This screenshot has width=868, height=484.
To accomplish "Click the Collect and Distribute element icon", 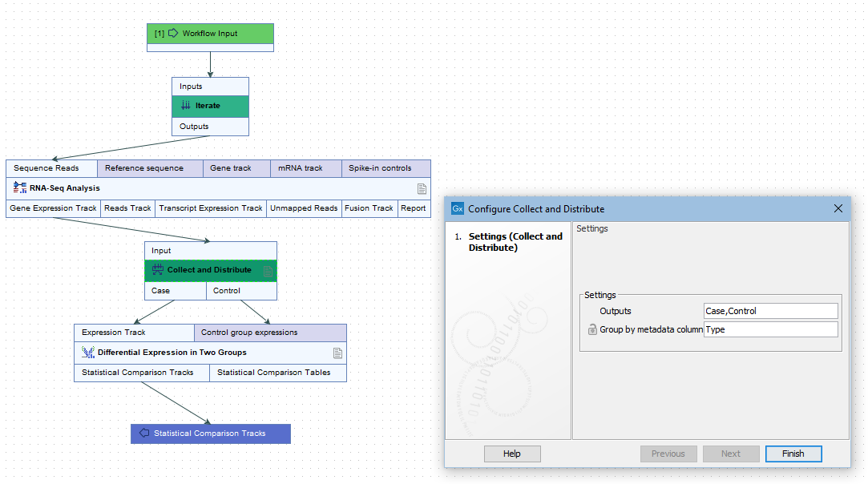I will 157,270.
